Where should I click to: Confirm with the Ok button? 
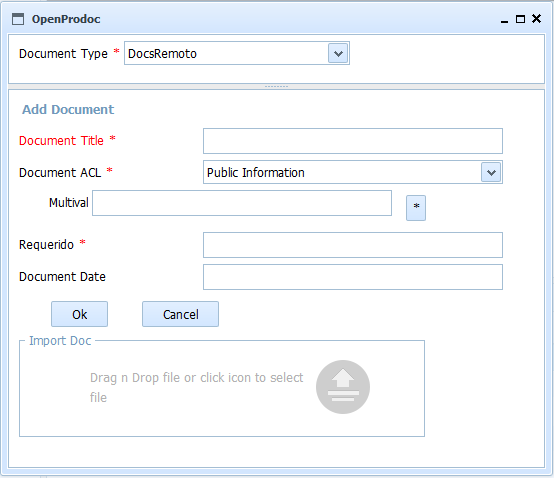point(79,314)
